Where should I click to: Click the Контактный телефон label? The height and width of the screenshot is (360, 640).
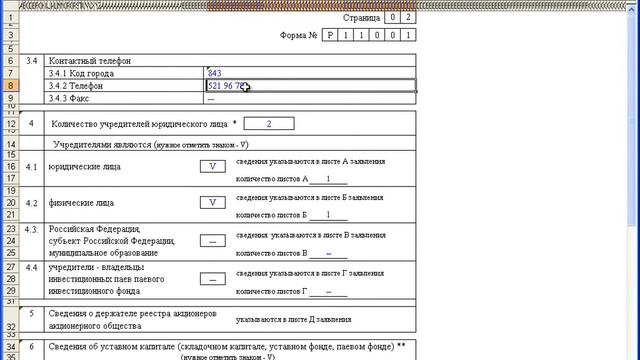click(x=90, y=61)
